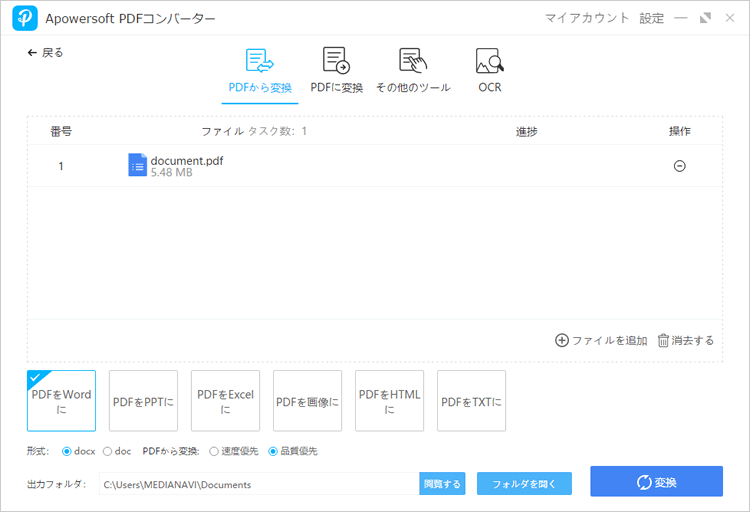Viewport: 750px width, 512px height.
Task: Click the 操作 column header
Action: click(680, 131)
